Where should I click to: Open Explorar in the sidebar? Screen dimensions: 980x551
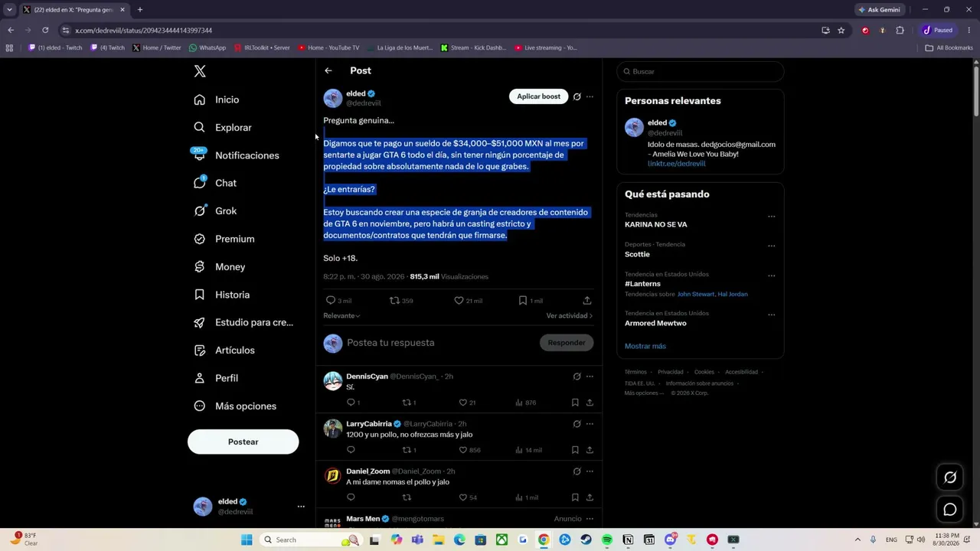(x=224, y=128)
